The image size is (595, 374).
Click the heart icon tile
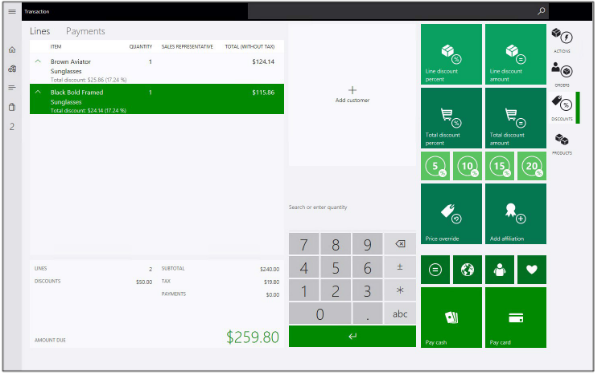(x=532, y=270)
